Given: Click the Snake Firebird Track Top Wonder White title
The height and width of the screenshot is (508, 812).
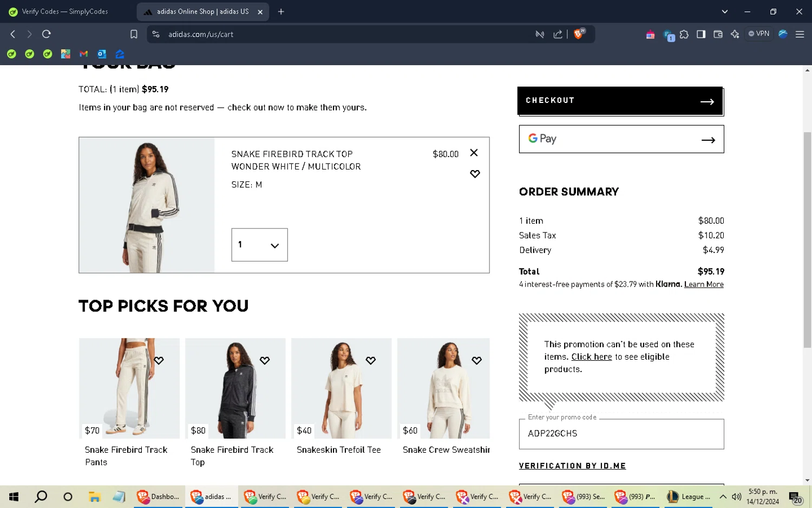Looking at the screenshot, I should [x=296, y=160].
